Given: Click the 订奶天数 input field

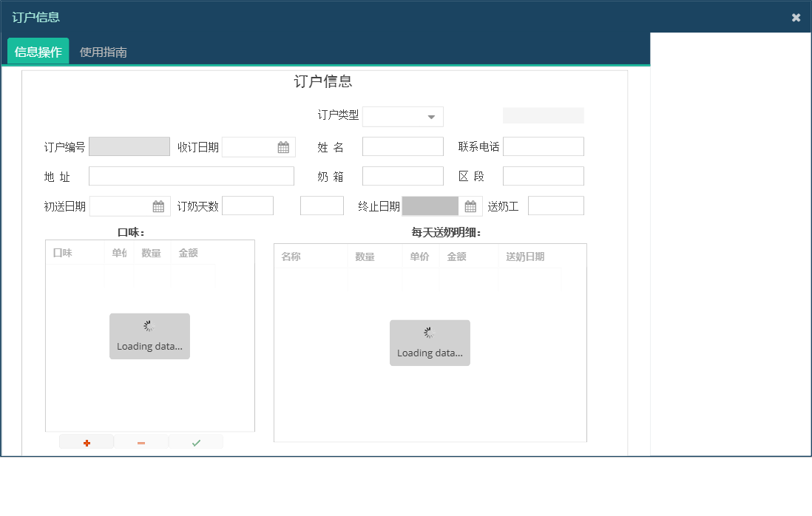Looking at the screenshot, I should [247, 206].
